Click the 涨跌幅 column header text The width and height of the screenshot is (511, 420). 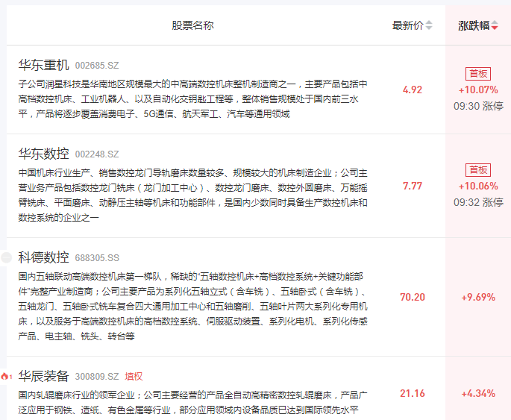tap(474, 25)
